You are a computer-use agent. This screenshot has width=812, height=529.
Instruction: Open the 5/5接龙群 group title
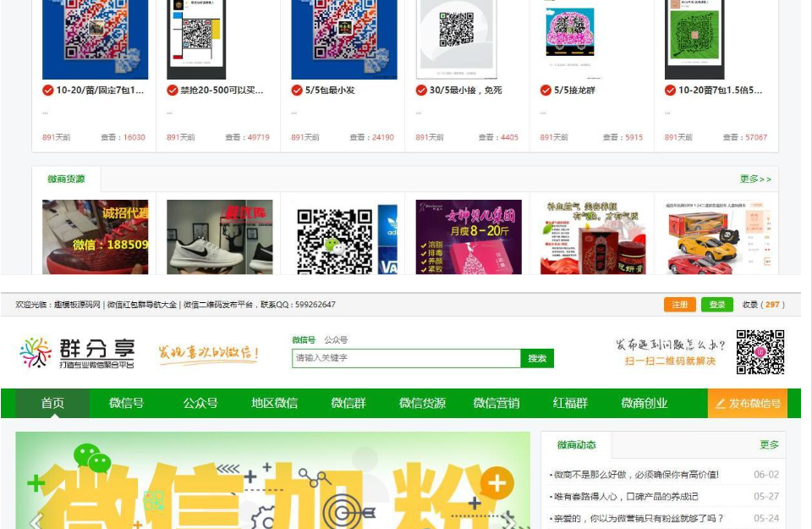[574, 91]
